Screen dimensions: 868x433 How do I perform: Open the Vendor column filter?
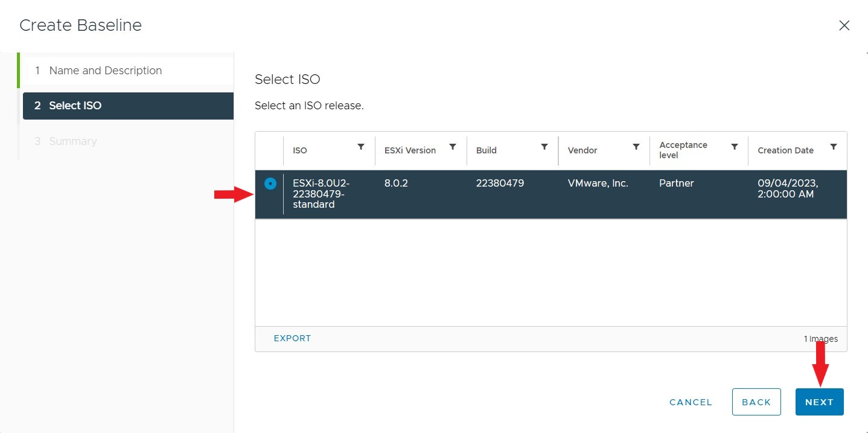point(636,147)
